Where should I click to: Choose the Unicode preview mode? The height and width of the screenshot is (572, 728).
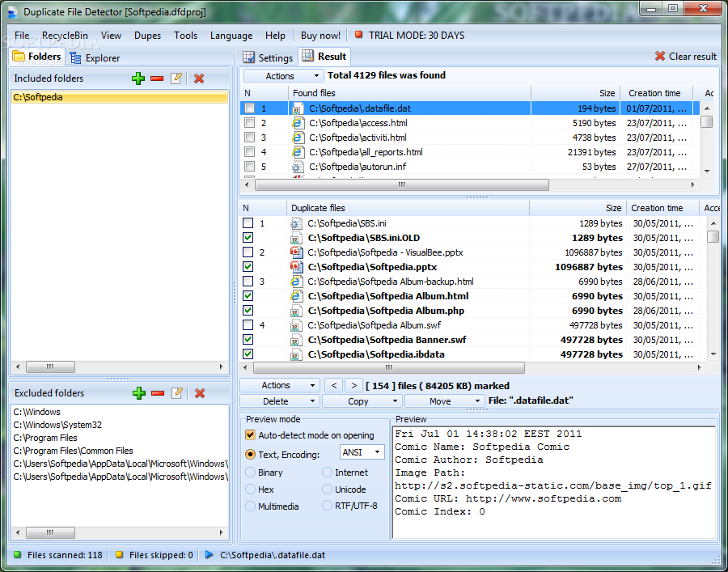coord(327,489)
